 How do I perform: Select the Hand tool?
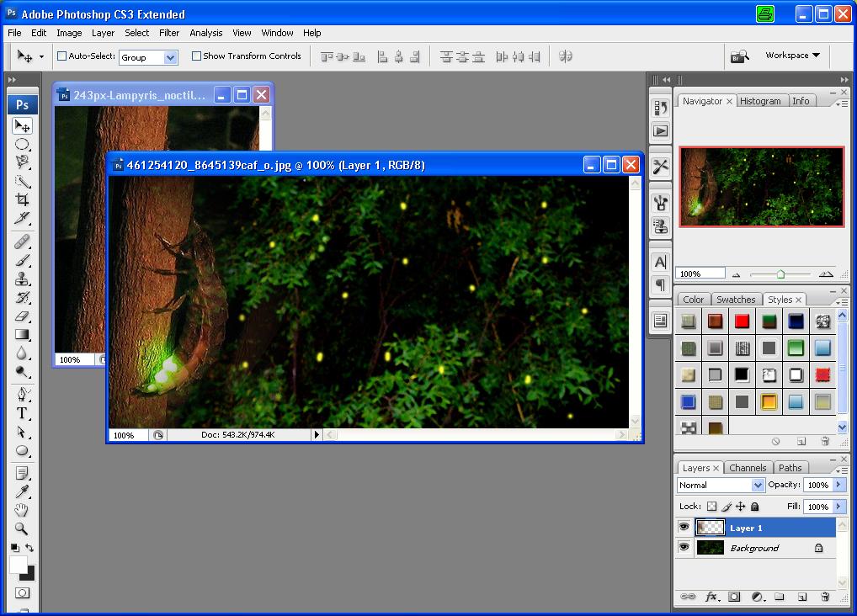coord(23,510)
